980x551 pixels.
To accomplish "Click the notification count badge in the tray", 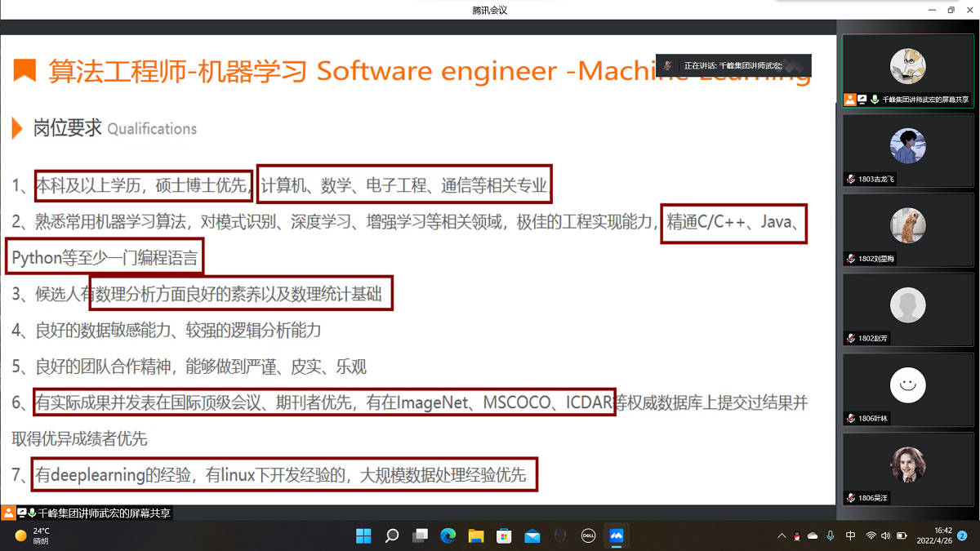I will (x=962, y=536).
